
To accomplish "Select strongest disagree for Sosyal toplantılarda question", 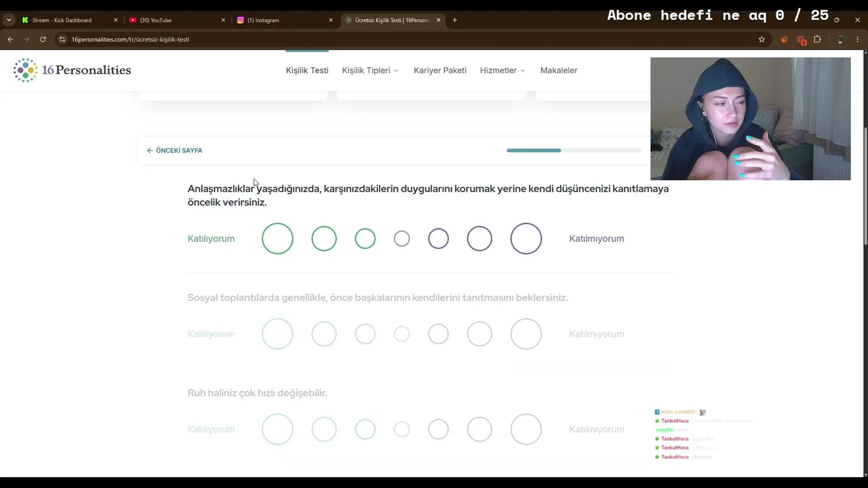I will [526, 334].
